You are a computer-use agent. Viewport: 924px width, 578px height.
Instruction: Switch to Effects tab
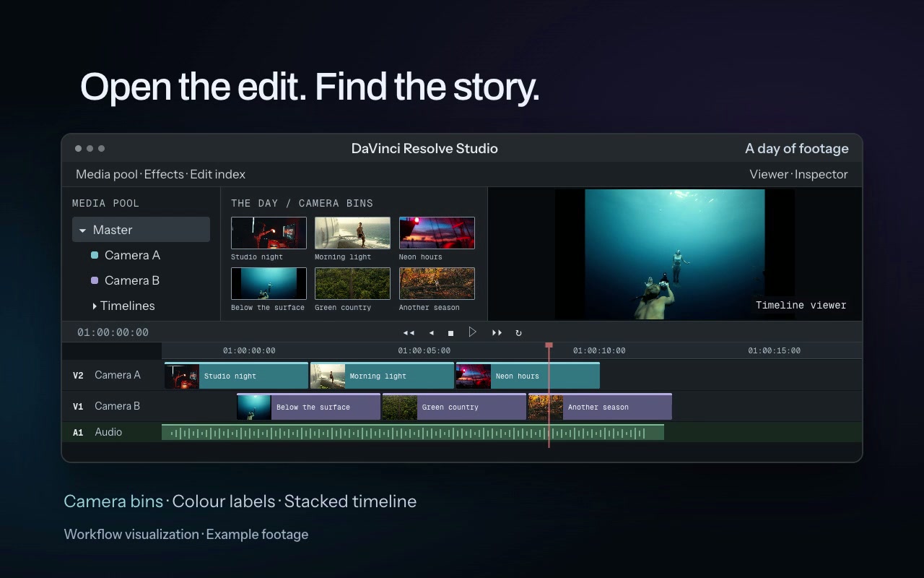[x=164, y=174]
